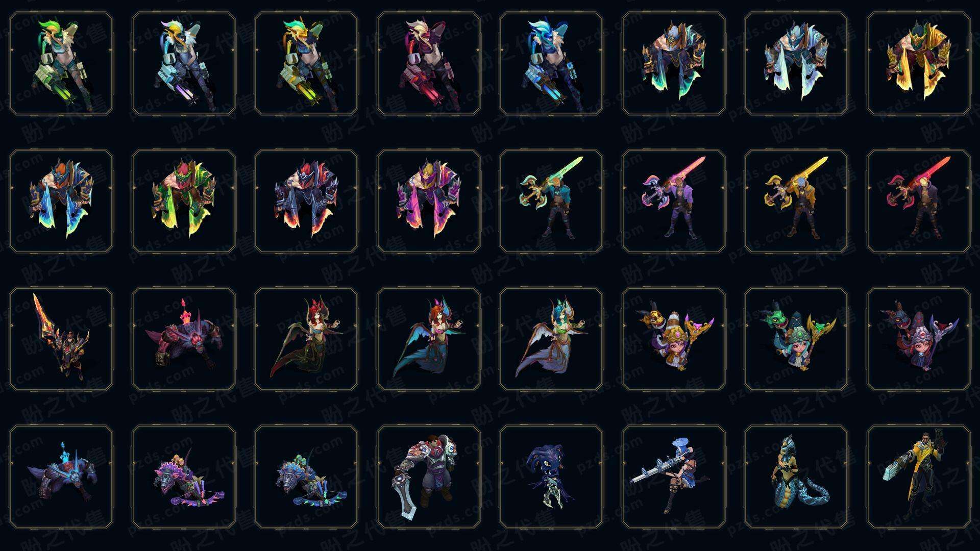Choose the dark warrior with flaming greatsword
Image resolution: width=980 pixels, height=551 pixels.
coord(61,339)
